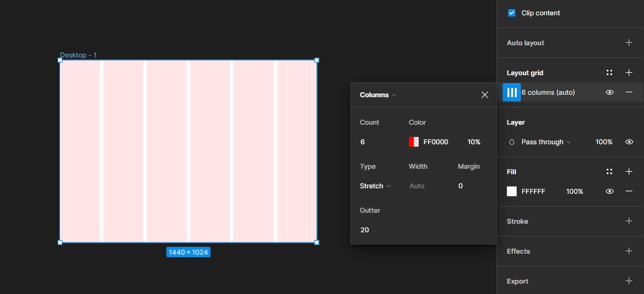Add a stroke with plus icon
The image size is (644, 294).
click(x=629, y=221)
